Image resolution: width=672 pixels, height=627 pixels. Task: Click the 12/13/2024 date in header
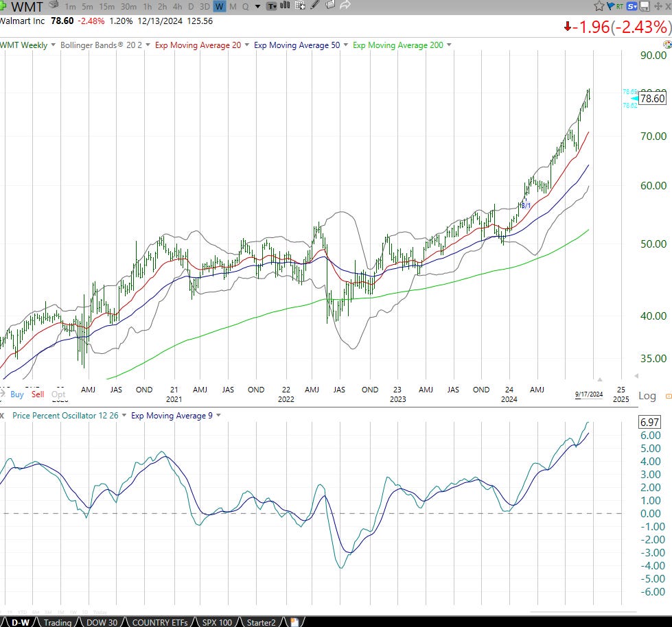click(x=160, y=21)
